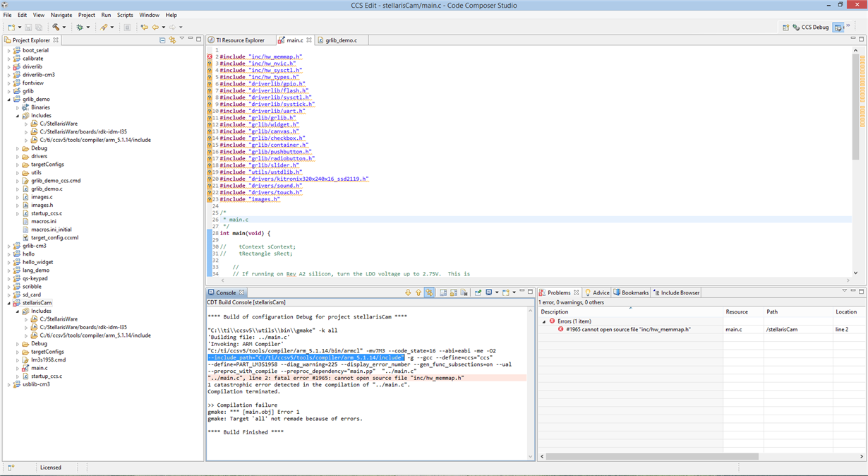Viewport: 868px width, 476px height.
Task: Switch to the CCS Debug perspective
Action: (x=811, y=28)
